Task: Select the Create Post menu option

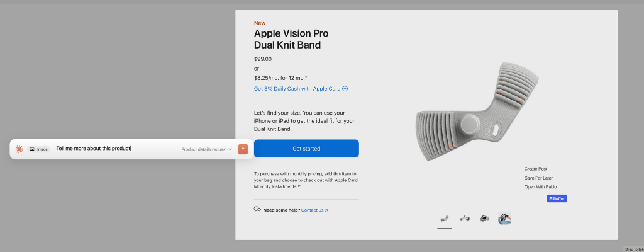Action: (536, 169)
